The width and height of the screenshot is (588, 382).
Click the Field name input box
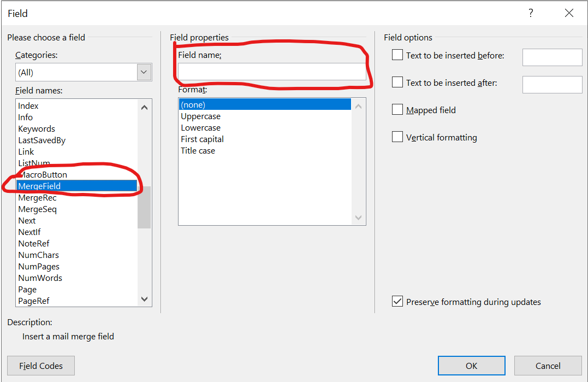point(272,72)
